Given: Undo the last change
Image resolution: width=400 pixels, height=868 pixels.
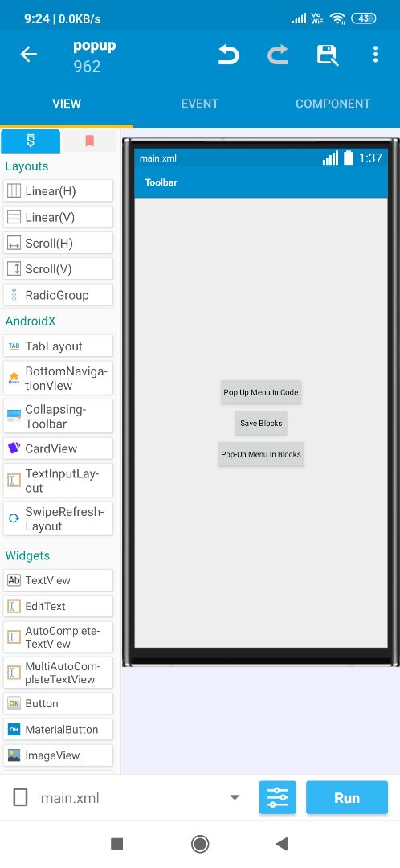Looking at the screenshot, I should [228, 55].
